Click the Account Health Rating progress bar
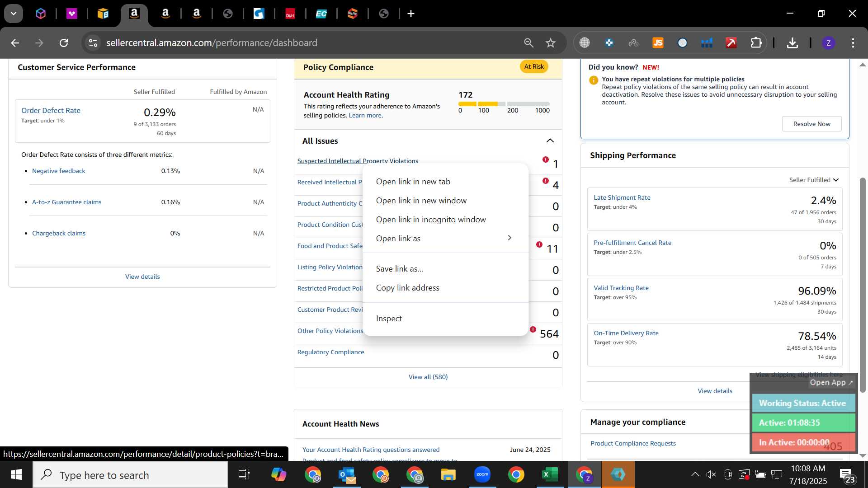Image resolution: width=868 pixels, height=488 pixels. click(504, 104)
